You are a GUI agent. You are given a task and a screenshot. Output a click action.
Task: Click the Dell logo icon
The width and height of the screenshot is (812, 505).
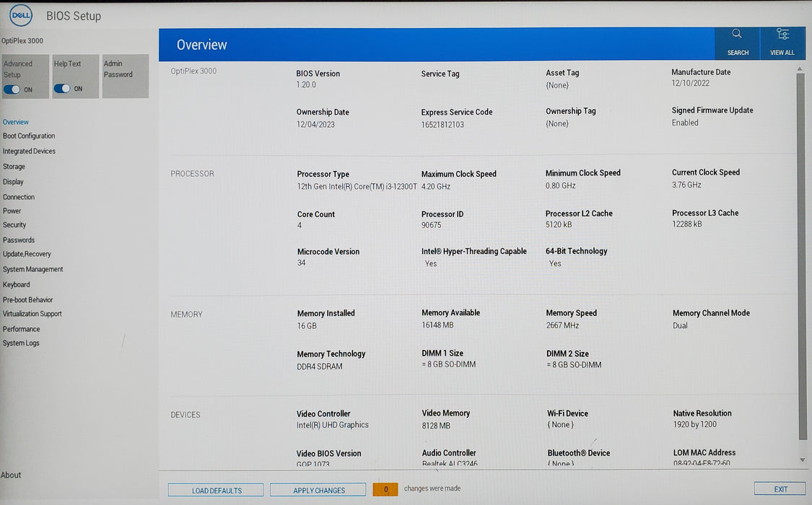coord(21,16)
